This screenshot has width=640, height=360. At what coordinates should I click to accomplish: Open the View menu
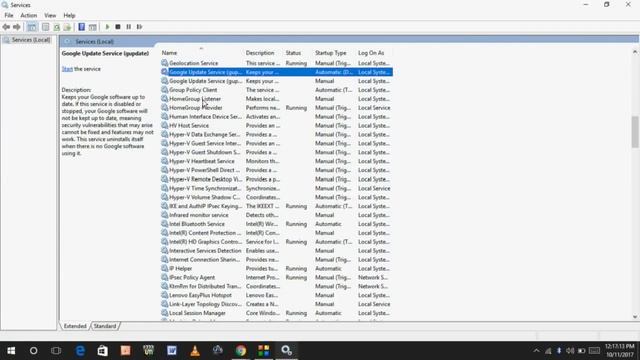[x=50, y=16]
